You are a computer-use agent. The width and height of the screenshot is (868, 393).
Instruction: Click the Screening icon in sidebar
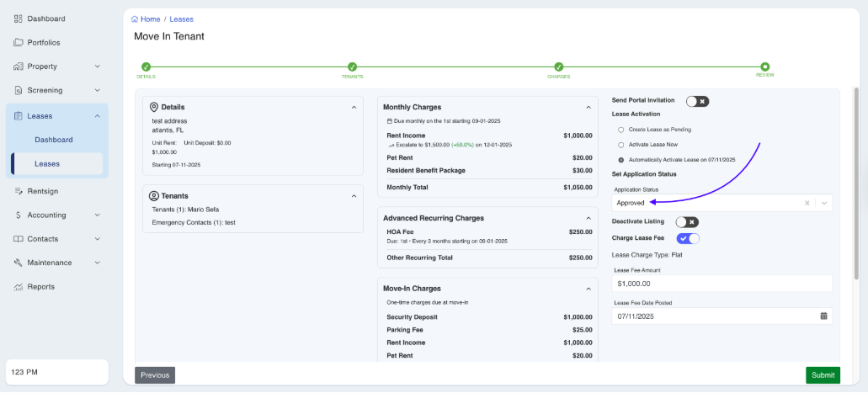coord(19,90)
